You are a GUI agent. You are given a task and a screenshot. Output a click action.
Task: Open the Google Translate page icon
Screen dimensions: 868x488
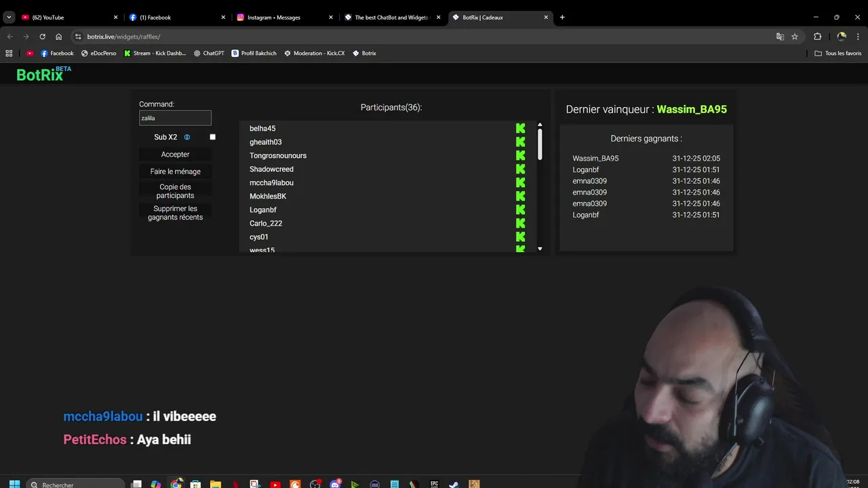(x=780, y=37)
